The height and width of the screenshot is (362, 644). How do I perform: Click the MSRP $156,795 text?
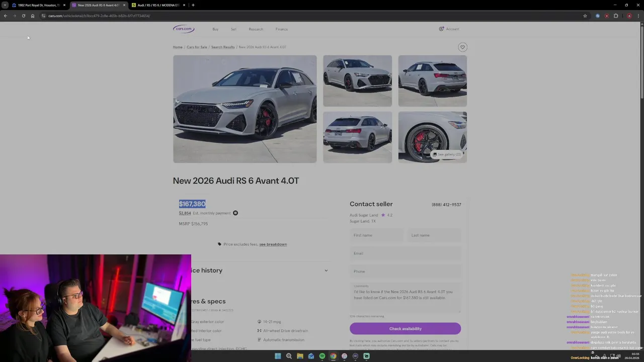coord(193,224)
